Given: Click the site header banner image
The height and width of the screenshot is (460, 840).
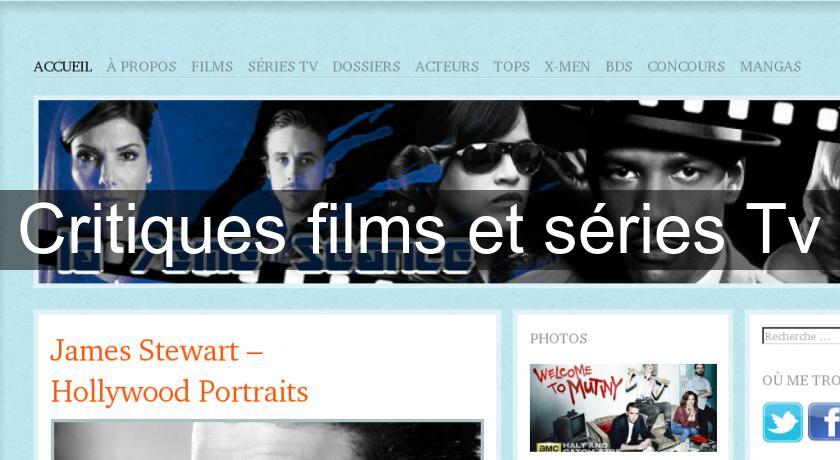Looking at the screenshot, I should click(x=439, y=191).
